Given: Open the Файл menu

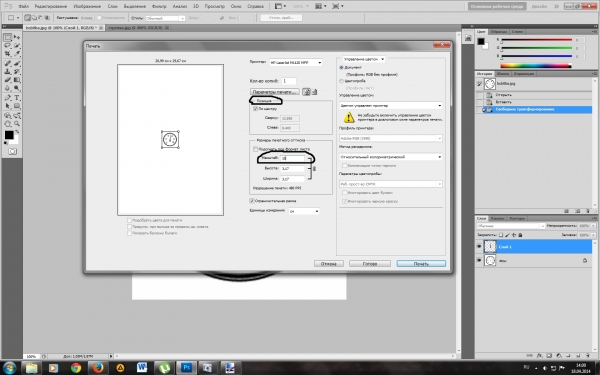Looking at the screenshot, I should click(23, 6).
